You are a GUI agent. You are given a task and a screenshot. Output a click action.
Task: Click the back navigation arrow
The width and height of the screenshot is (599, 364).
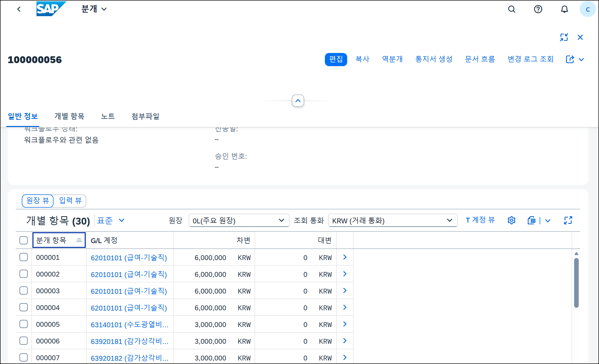coord(19,9)
